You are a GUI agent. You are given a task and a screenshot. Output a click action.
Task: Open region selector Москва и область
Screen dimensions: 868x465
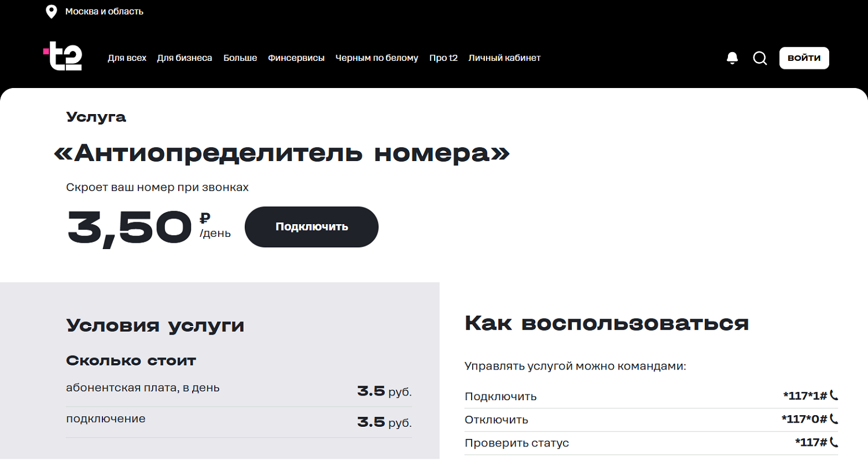[104, 12]
